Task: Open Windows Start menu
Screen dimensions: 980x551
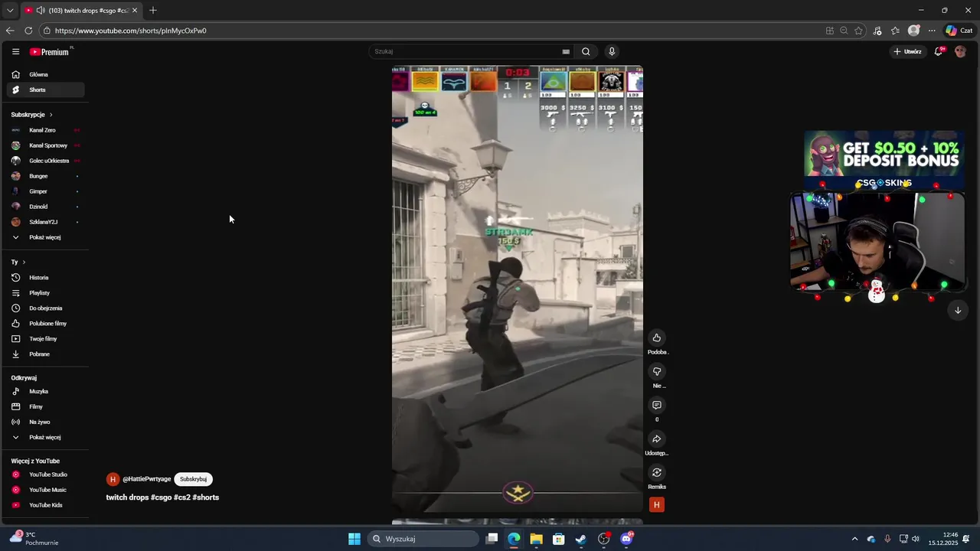Action: 354,539
